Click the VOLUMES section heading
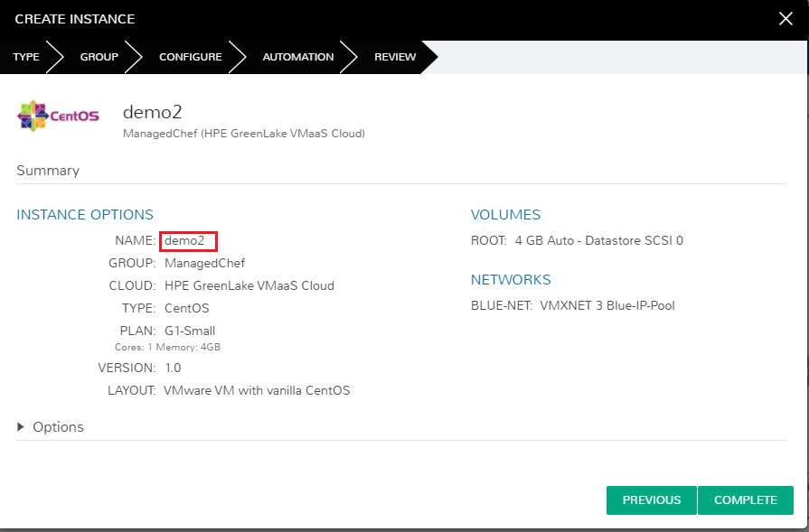This screenshot has height=532, width=809. coord(505,214)
